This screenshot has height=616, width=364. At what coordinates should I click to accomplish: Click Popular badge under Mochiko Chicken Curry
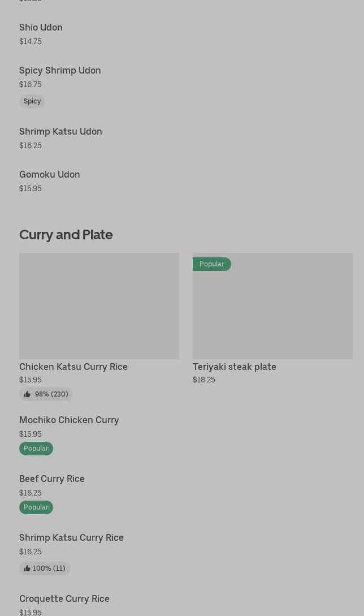pyautogui.click(x=36, y=449)
